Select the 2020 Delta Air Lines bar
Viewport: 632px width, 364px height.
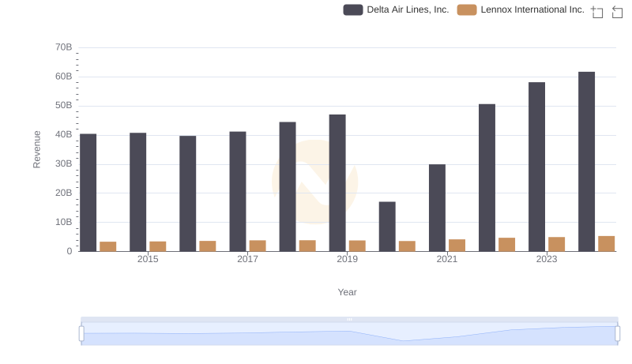(x=387, y=227)
